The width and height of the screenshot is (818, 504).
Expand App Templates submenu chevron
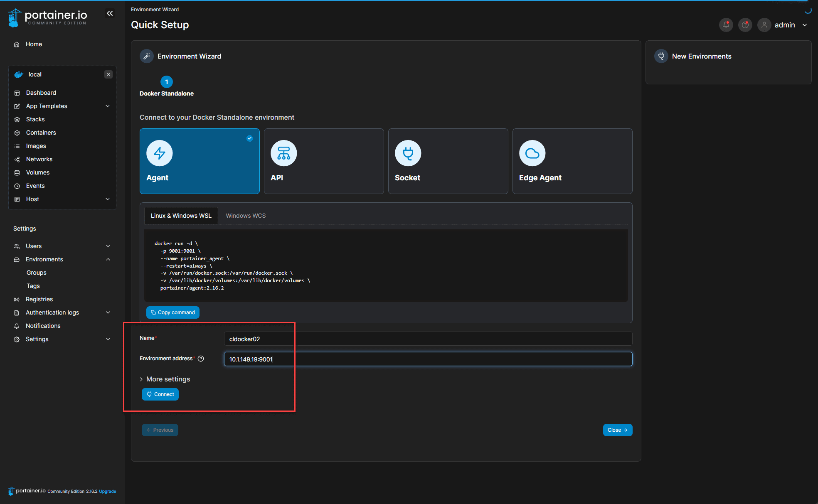point(108,106)
